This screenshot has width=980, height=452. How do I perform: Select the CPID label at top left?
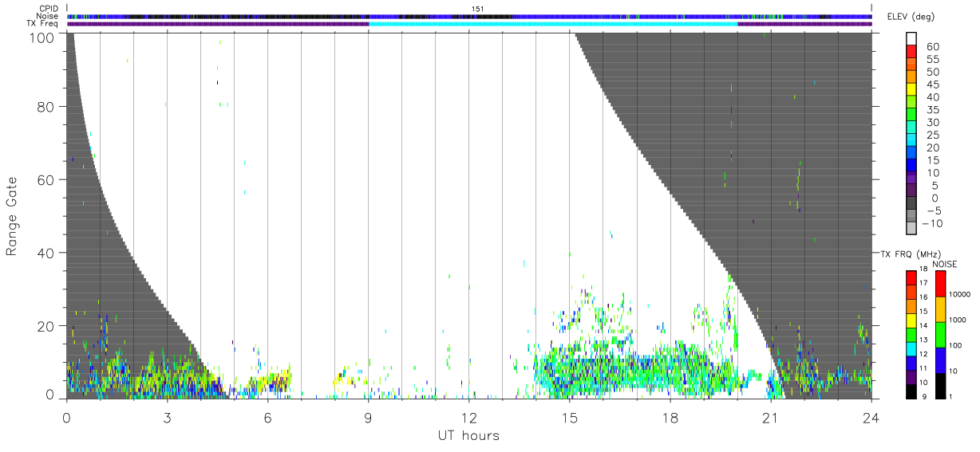click(49, 9)
